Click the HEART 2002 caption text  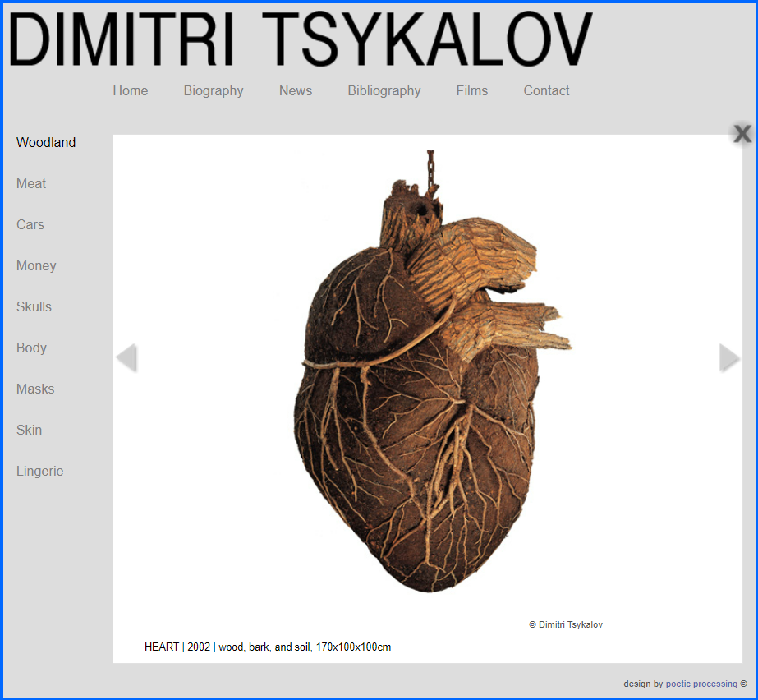click(x=268, y=647)
